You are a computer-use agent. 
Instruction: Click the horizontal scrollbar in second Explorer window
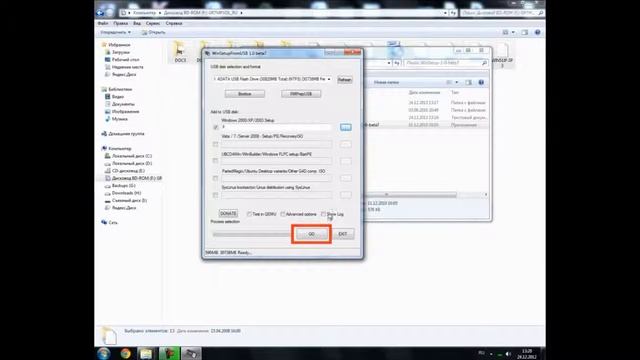click(424, 194)
